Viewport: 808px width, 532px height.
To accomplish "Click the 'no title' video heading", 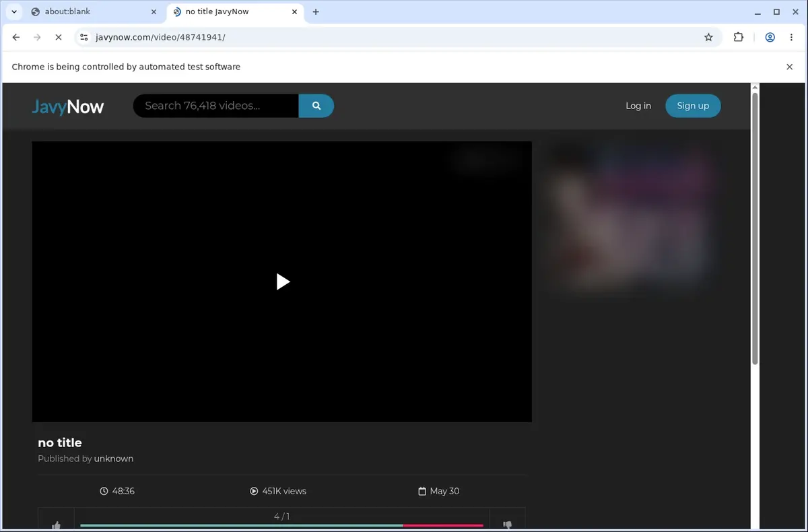I will pyautogui.click(x=60, y=442).
